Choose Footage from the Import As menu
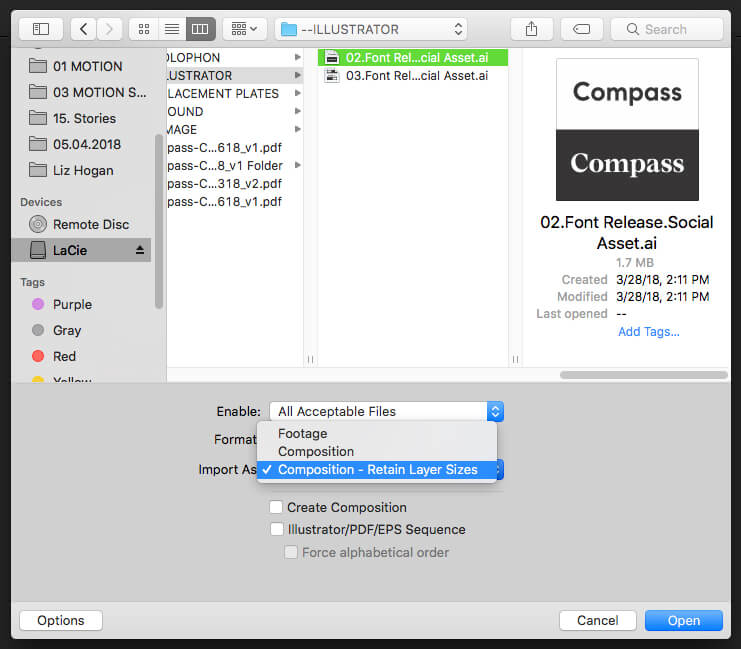The image size is (741, 649). click(x=302, y=433)
